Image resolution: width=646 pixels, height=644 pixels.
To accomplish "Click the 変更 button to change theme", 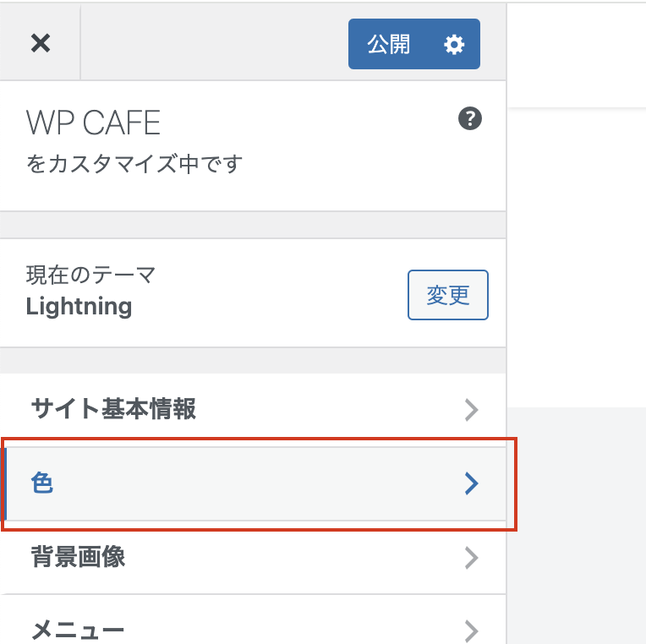I will click(x=447, y=295).
